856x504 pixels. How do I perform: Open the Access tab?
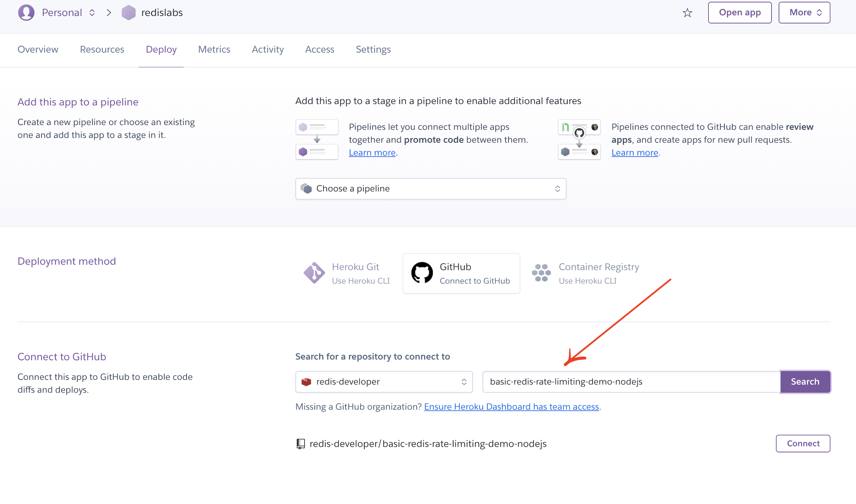coord(320,49)
